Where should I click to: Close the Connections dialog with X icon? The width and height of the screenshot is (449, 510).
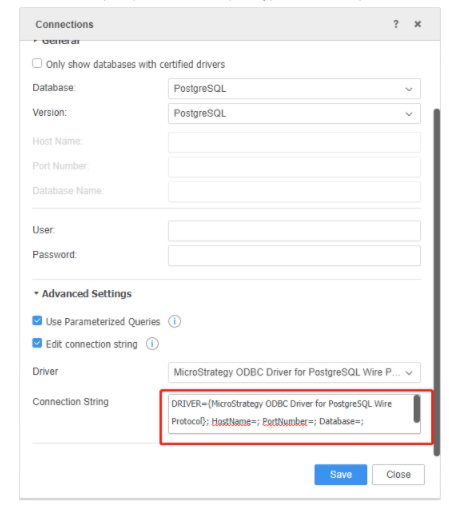click(x=418, y=24)
